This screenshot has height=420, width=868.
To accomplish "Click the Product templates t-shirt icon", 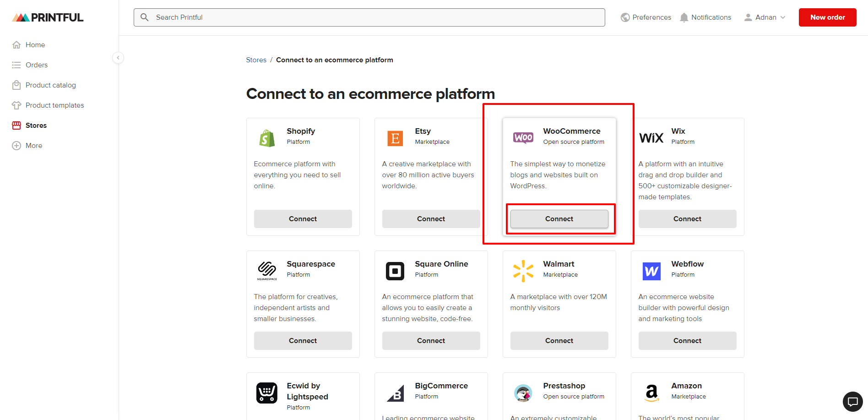I will pyautogui.click(x=16, y=105).
